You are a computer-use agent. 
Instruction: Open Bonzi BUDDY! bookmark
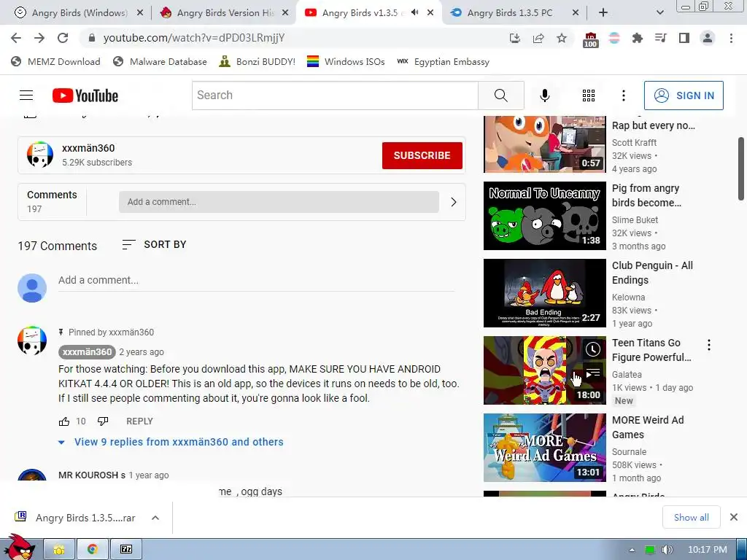tap(258, 61)
